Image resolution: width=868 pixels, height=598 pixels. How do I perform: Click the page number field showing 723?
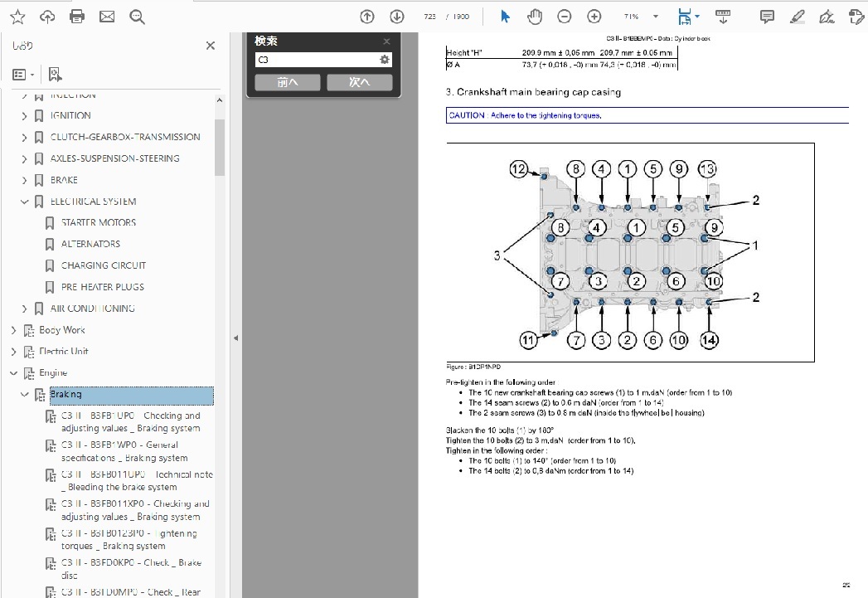(430, 17)
